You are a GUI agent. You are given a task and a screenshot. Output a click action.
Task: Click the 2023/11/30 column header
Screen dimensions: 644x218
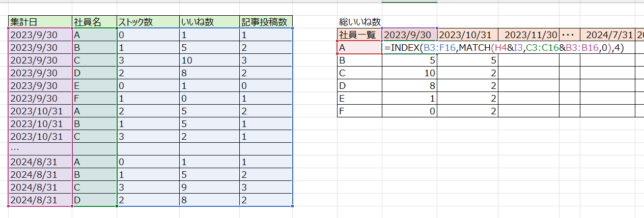(x=528, y=35)
